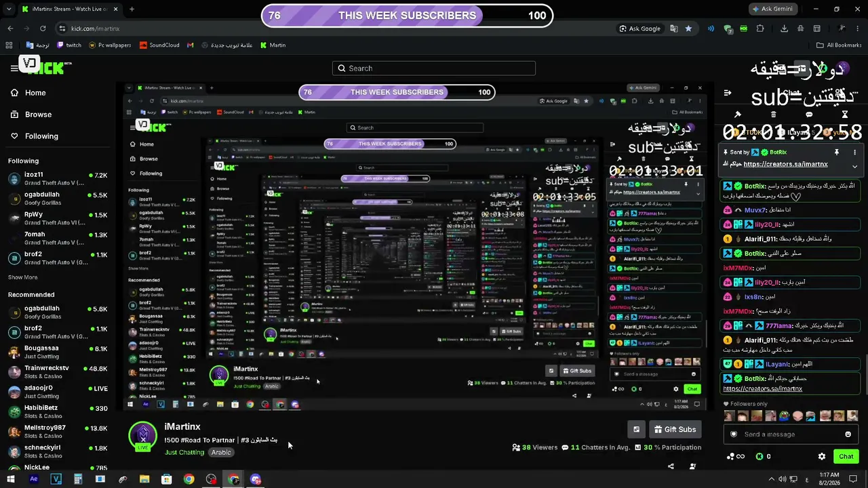Open the Chrome apps grid icon
Viewport: 868px width, 488px height.
9,45
